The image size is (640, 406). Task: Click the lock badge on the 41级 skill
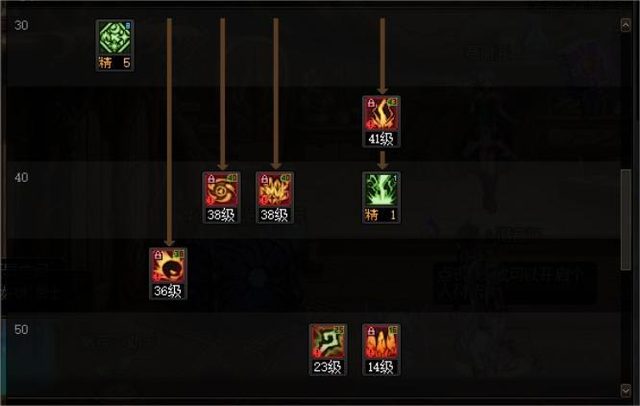coord(371,103)
